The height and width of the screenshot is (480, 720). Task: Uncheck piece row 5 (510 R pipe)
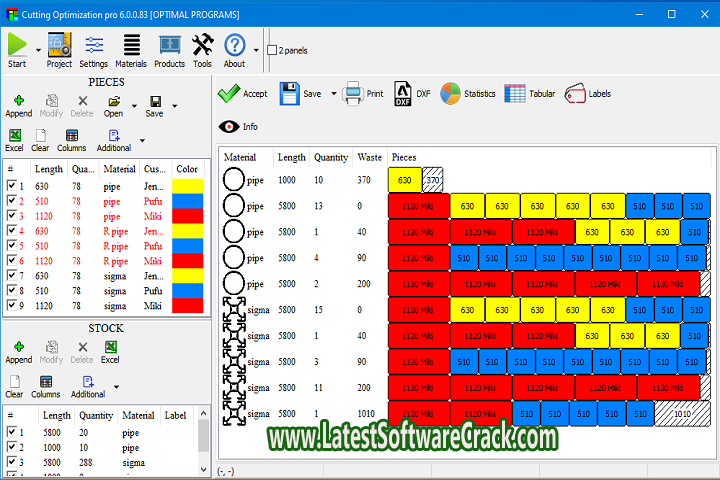coord(12,245)
